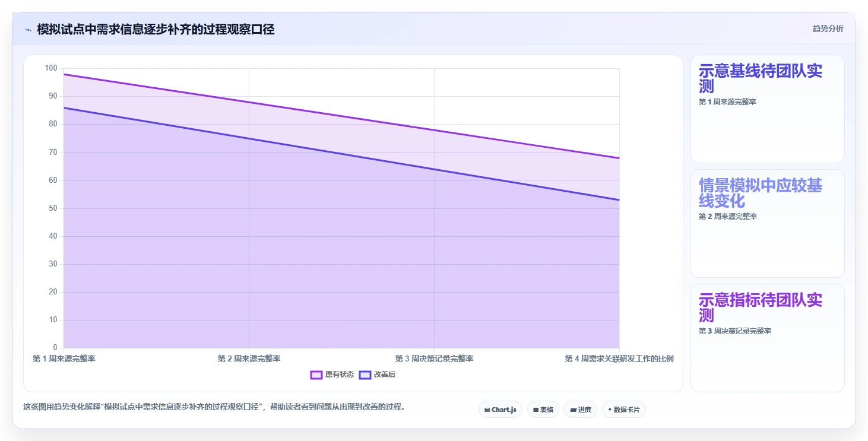Open the 示意指标待团队实测 card

[x=768, y=338]
